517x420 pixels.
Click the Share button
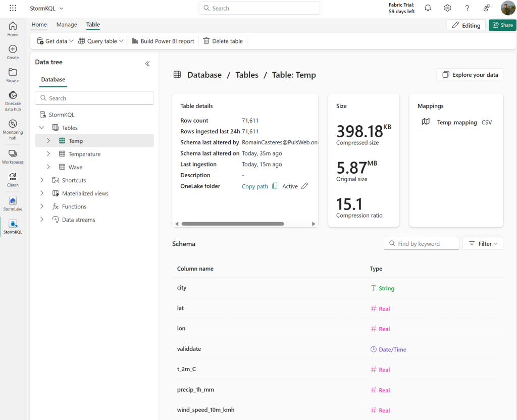coord(502,25)
